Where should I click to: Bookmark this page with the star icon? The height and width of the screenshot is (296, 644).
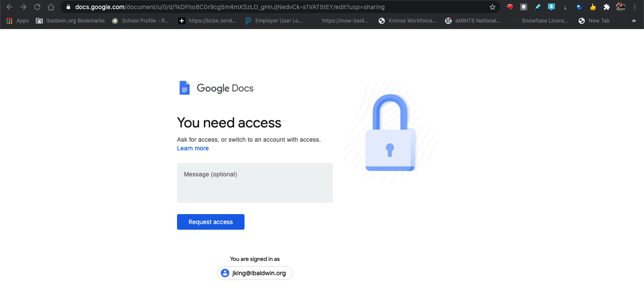[x=492, y=7]
